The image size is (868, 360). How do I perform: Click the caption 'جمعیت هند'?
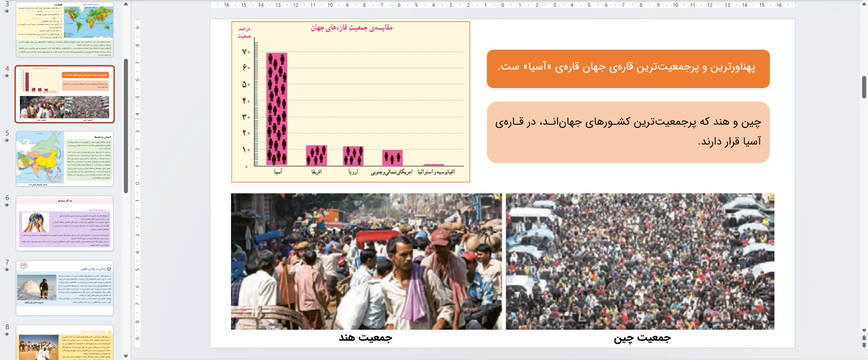[x=366, y=338]
